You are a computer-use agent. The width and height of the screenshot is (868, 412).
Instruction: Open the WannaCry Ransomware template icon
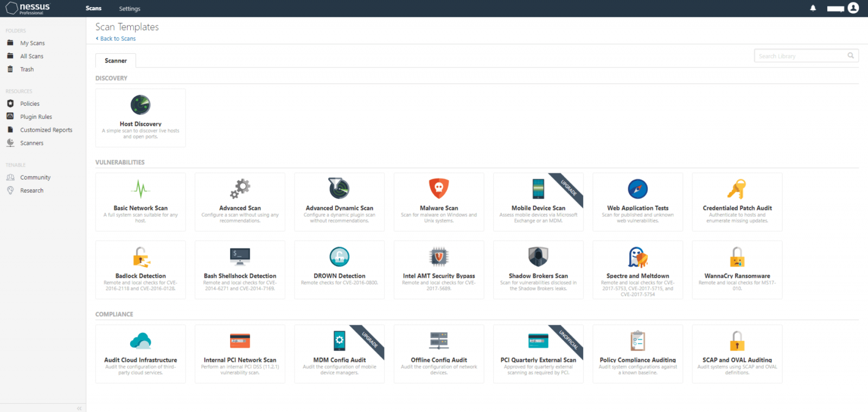tap(737, 257)
